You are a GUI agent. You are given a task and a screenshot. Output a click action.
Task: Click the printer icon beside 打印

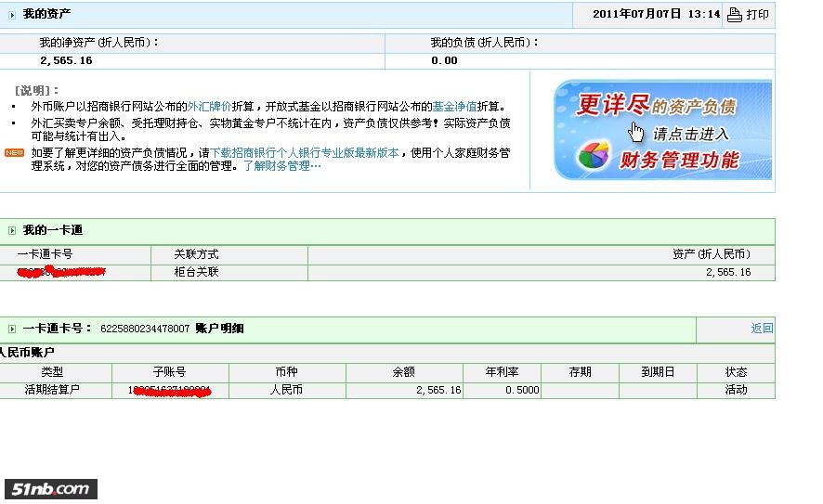734,14
